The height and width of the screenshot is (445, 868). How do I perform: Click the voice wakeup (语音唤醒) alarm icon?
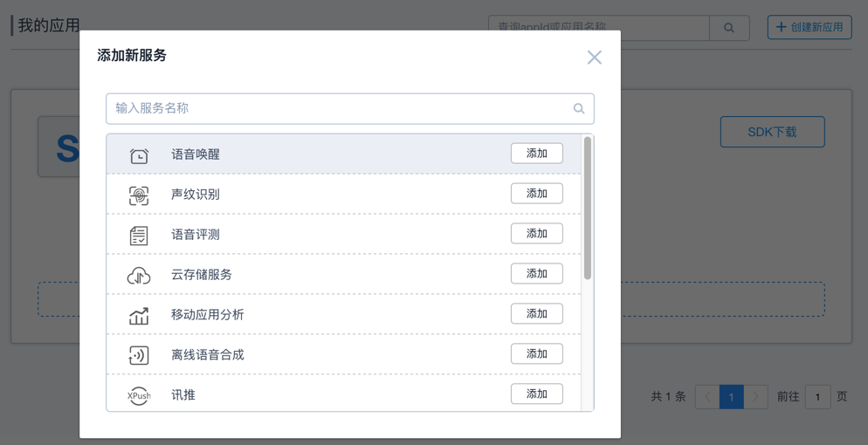139,155
